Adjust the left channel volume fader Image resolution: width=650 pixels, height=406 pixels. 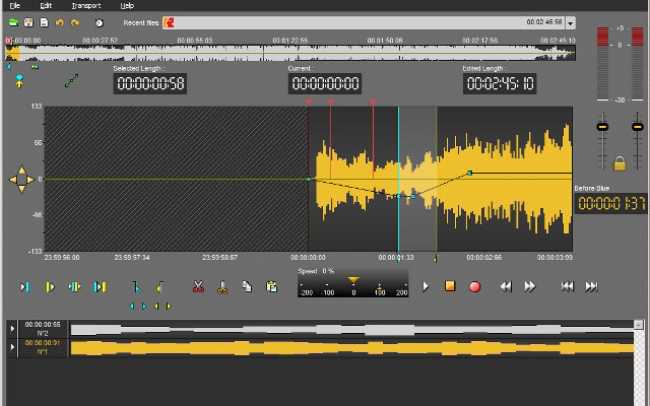coord(602,126)
